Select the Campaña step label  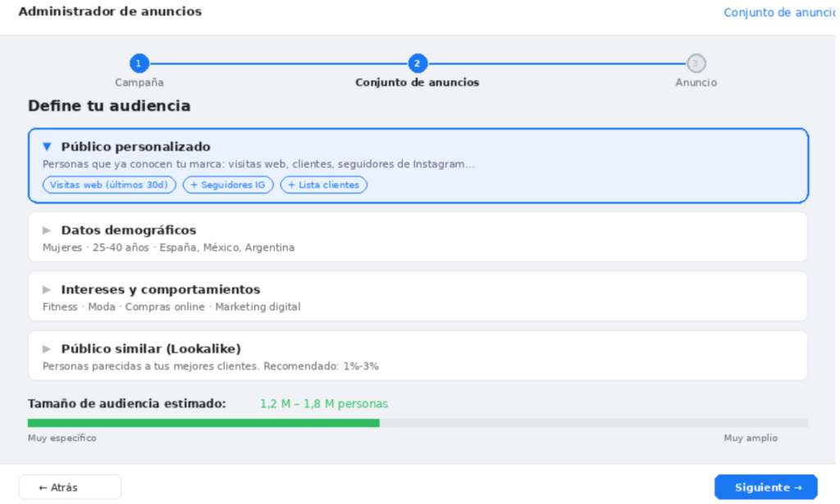pyautogui.click(x=139, y=83)
